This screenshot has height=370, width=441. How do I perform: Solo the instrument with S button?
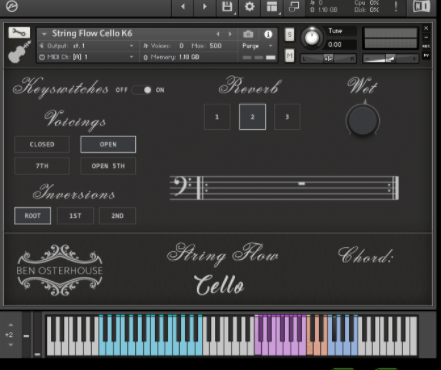pyautogui.click(x=289, y=35)
